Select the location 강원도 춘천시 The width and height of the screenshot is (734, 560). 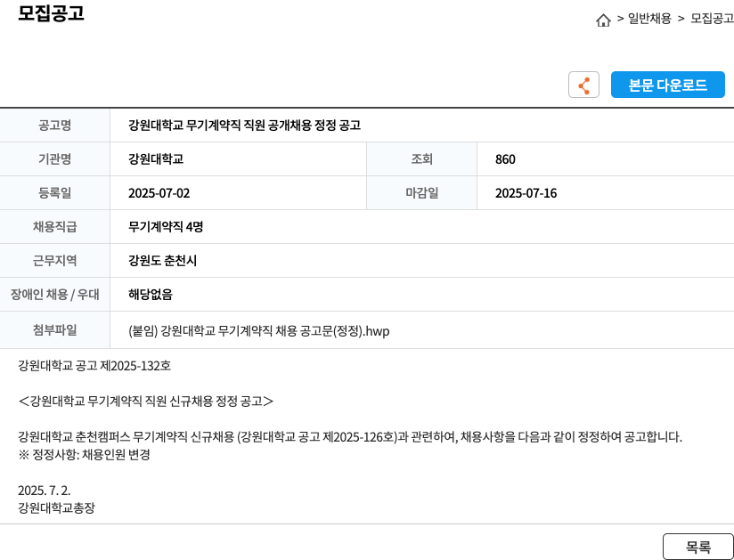[x=162, y=261]
